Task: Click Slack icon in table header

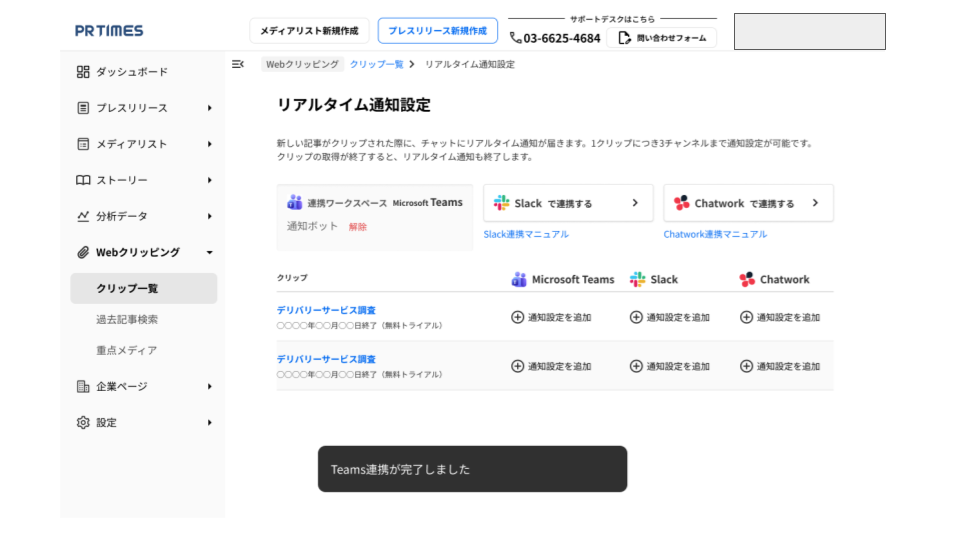Action: (x=637, y=279)
